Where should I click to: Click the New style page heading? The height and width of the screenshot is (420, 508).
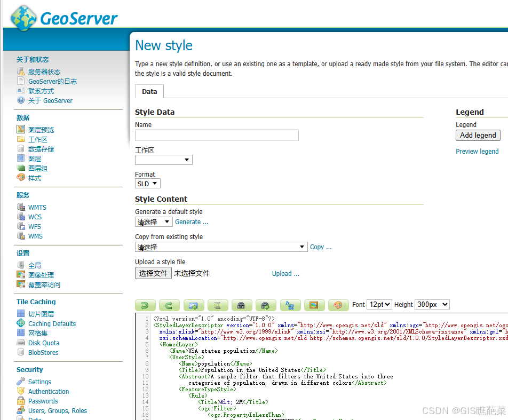(164, 45)
